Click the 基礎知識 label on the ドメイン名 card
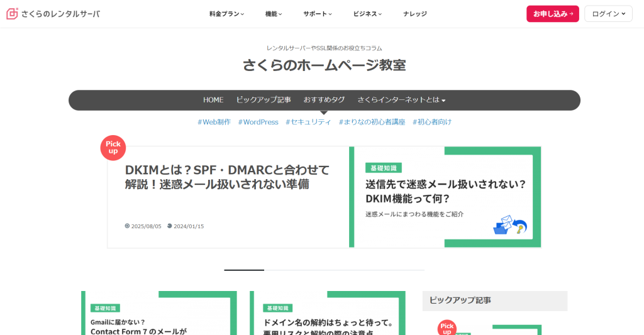This screenshot has width=644, height=335. pos(277,308)
